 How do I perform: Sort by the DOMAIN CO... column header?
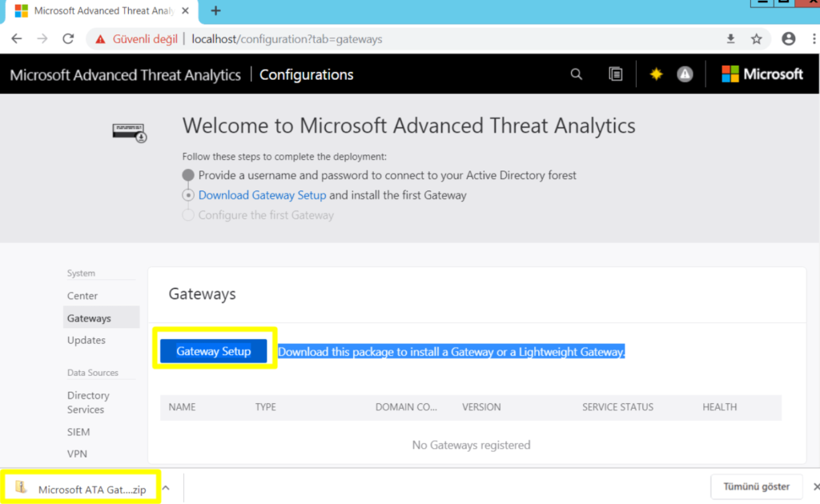[406, 407]
